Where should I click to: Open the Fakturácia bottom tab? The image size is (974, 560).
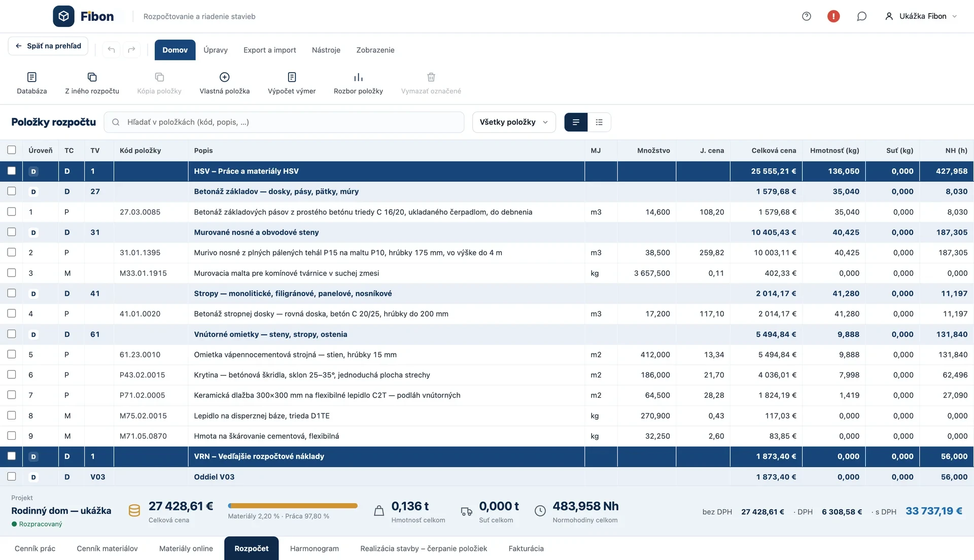(x=526, y=548)
